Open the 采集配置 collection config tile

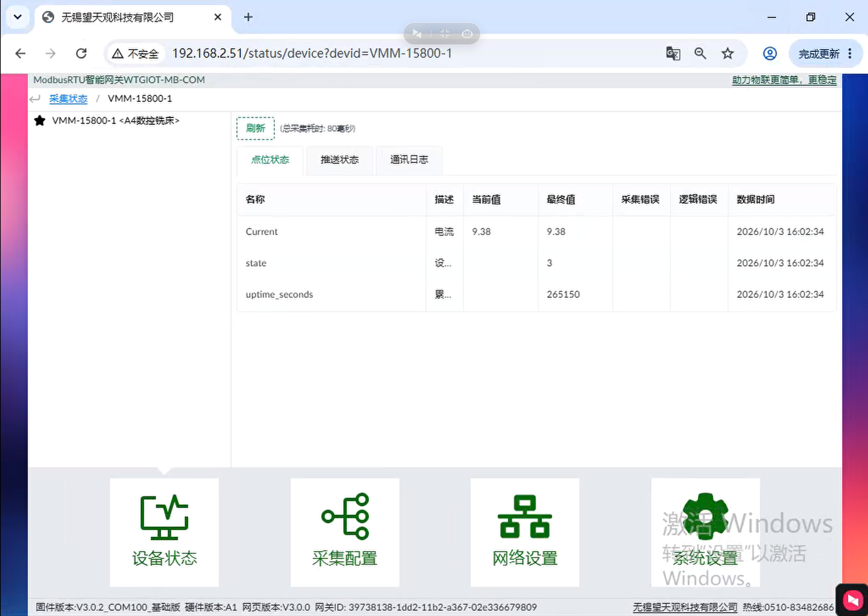344,532
